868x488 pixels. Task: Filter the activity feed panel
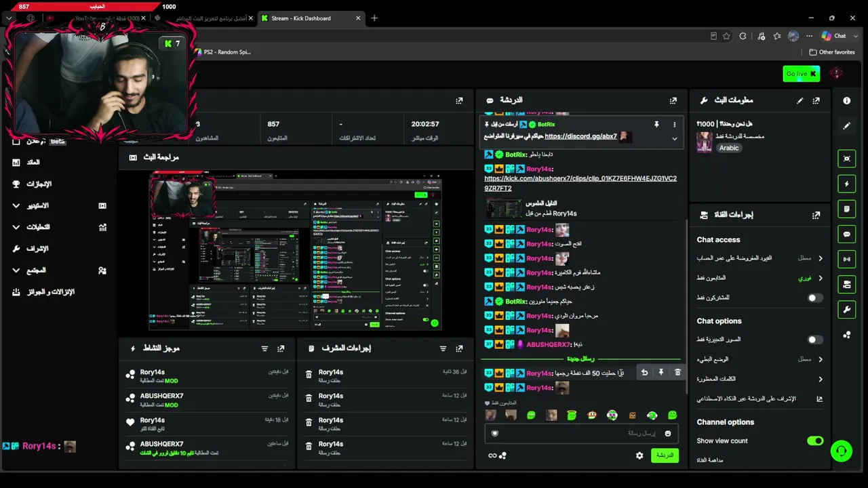(264, 348)
